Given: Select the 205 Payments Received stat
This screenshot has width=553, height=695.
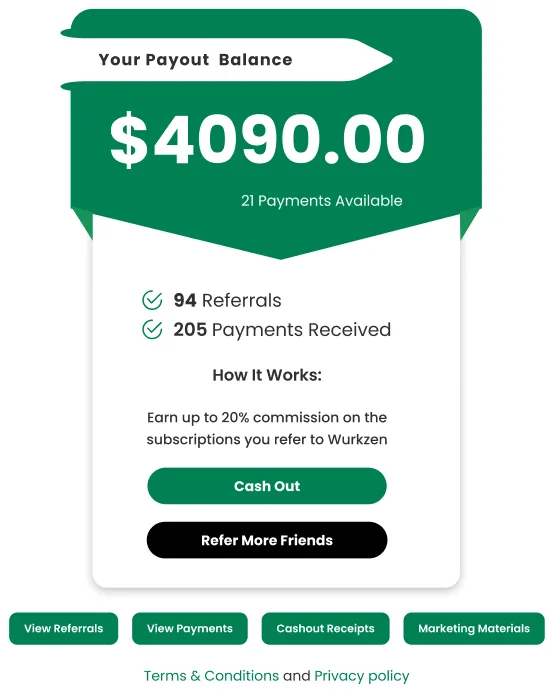Looking at the screenshot, I should (282, 330).
